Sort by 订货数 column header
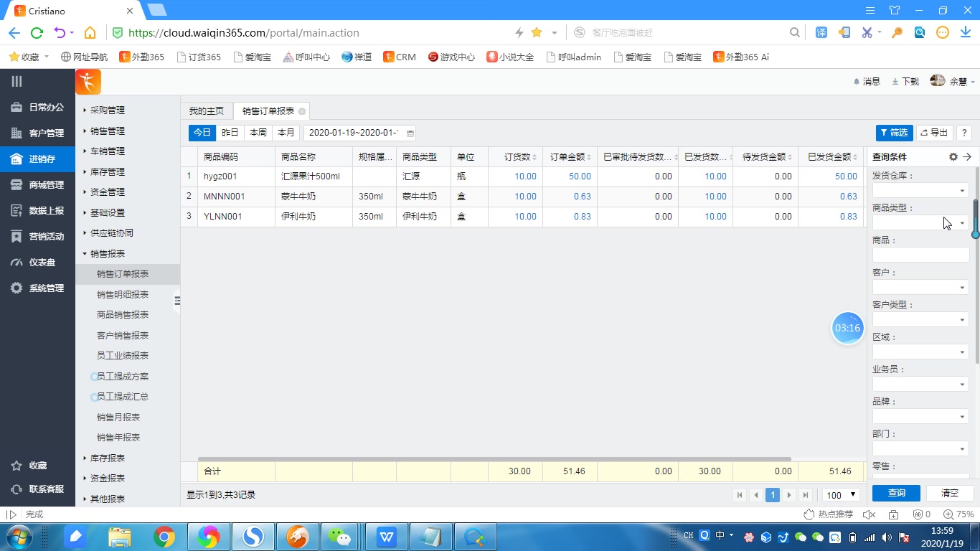 coord(515,157)
